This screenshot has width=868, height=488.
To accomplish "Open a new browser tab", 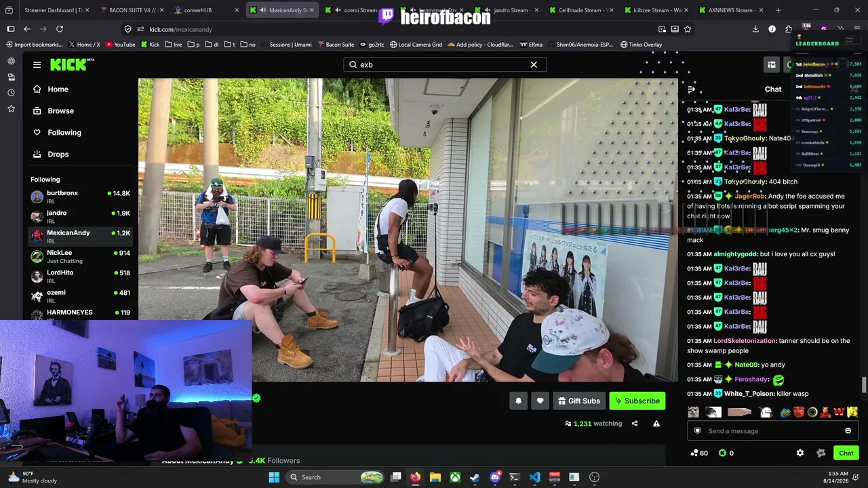I will [778, 10].
